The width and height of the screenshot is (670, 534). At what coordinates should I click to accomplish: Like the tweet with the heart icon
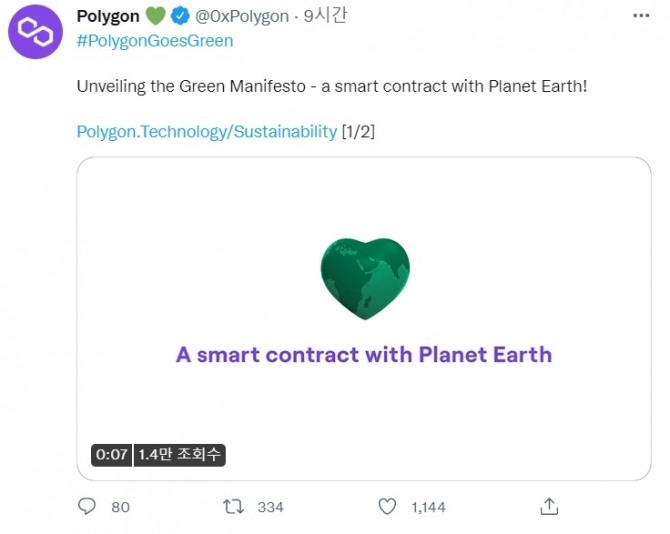pos(389,506)
